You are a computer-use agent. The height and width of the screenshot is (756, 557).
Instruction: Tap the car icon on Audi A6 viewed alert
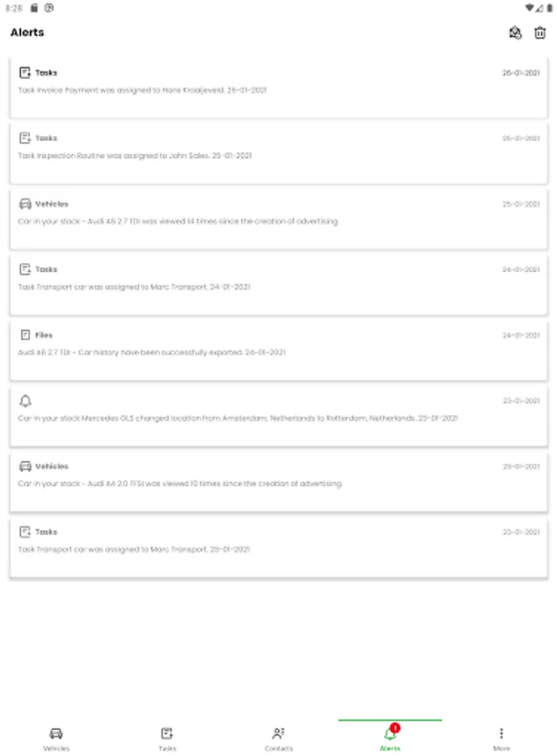click(25, 204)
